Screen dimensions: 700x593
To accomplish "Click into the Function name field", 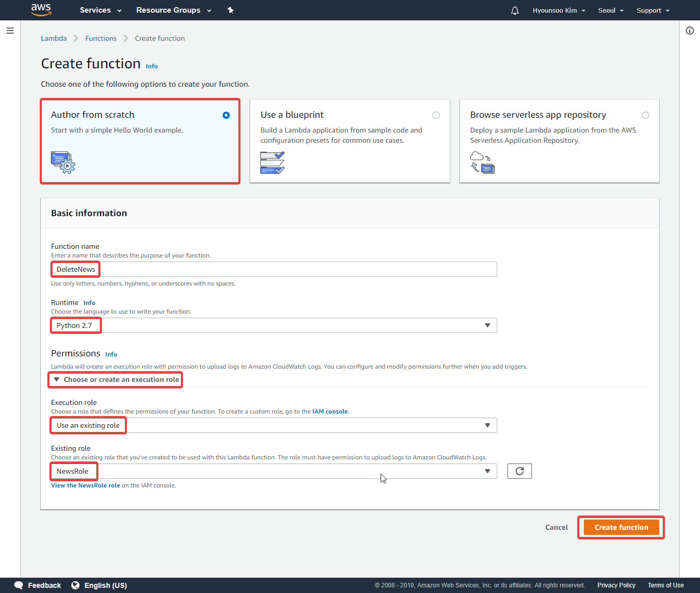I will pos(274,269).
